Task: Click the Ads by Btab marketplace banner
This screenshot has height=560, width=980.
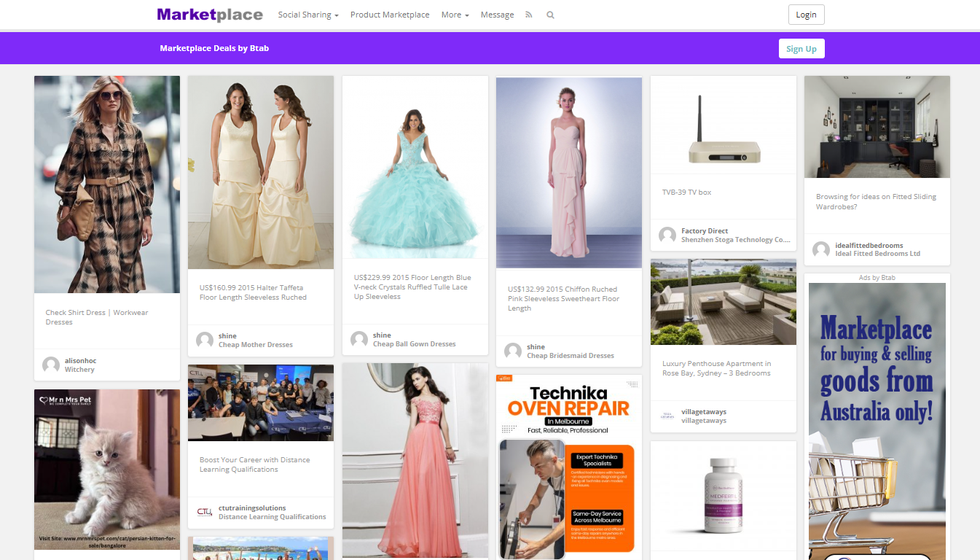Action: 877,421
